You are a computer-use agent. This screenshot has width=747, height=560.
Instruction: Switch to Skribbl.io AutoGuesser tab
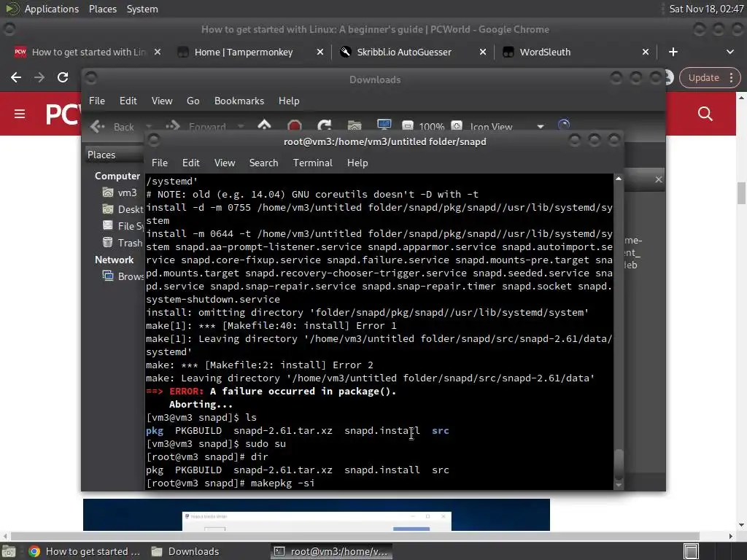pos(404,52)
